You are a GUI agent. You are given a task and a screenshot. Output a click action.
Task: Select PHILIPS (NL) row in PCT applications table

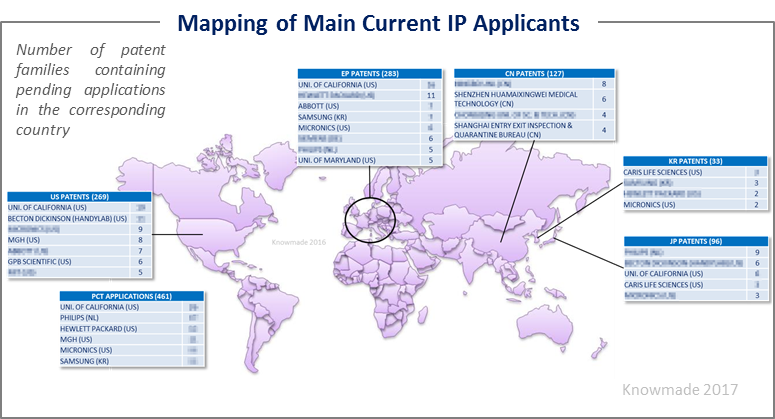(131, 318)
